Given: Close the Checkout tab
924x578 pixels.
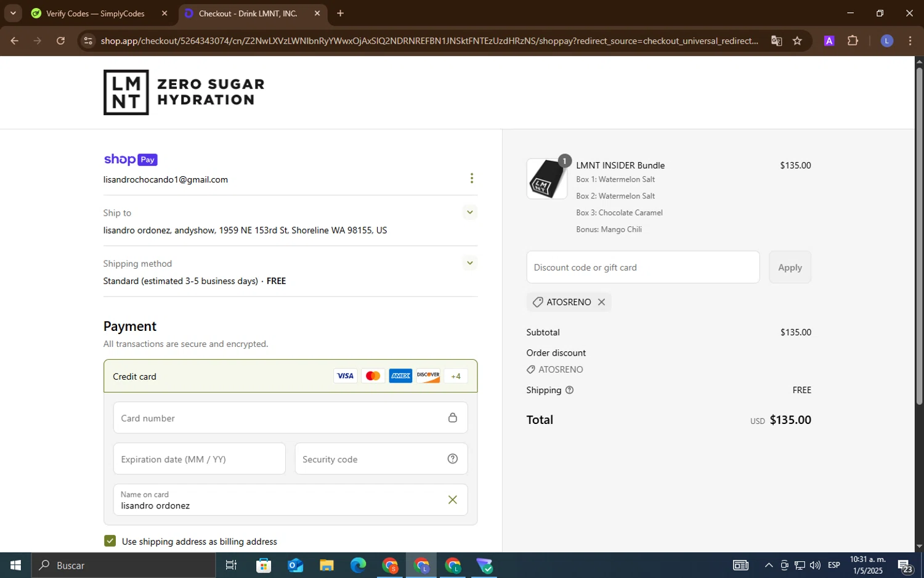Looking at the screenshot, I should [x=317, y=14].
